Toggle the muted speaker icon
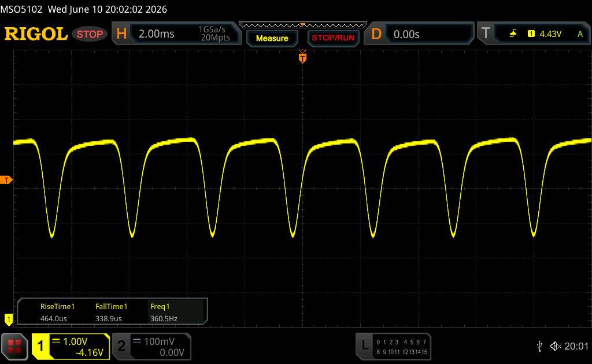Screen dimensions: 592x364 point(556,346)
